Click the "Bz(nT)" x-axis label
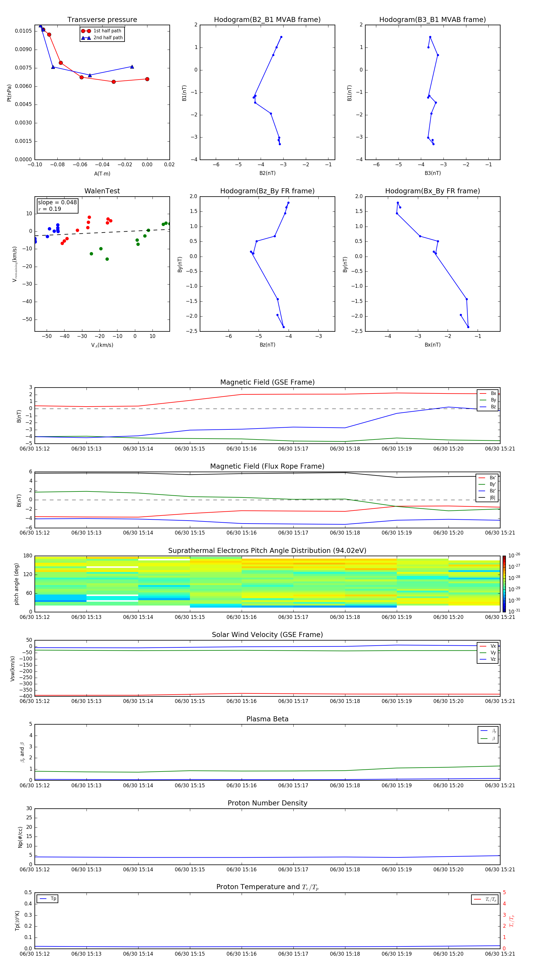535x980 pixels. [267, 345]
